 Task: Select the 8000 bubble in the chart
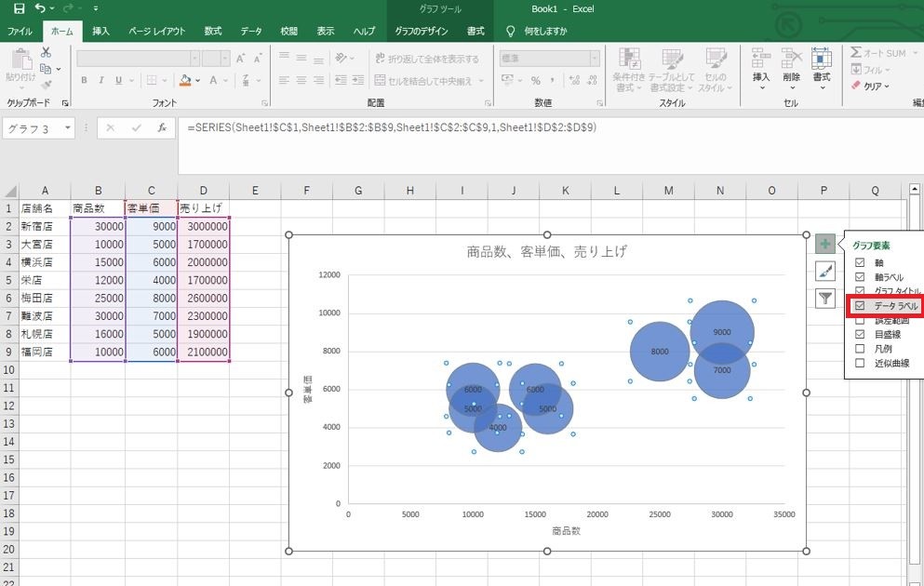coord(660,351)
